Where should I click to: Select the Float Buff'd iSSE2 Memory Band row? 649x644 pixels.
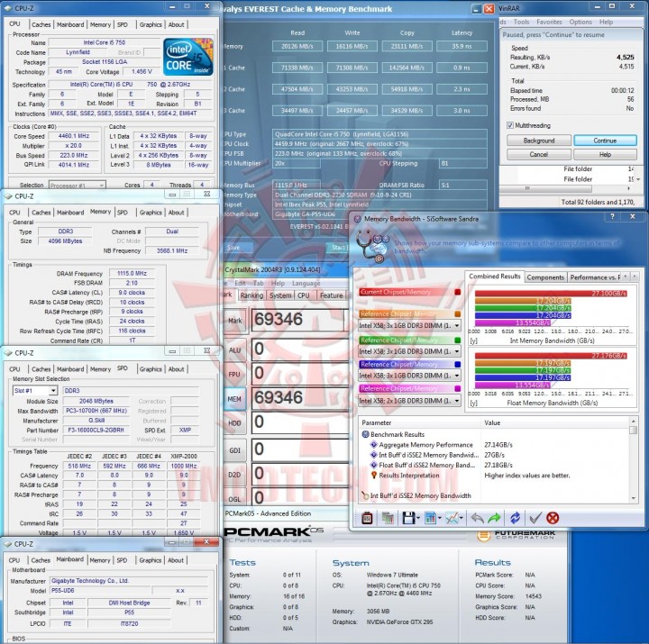click(426, 465)
